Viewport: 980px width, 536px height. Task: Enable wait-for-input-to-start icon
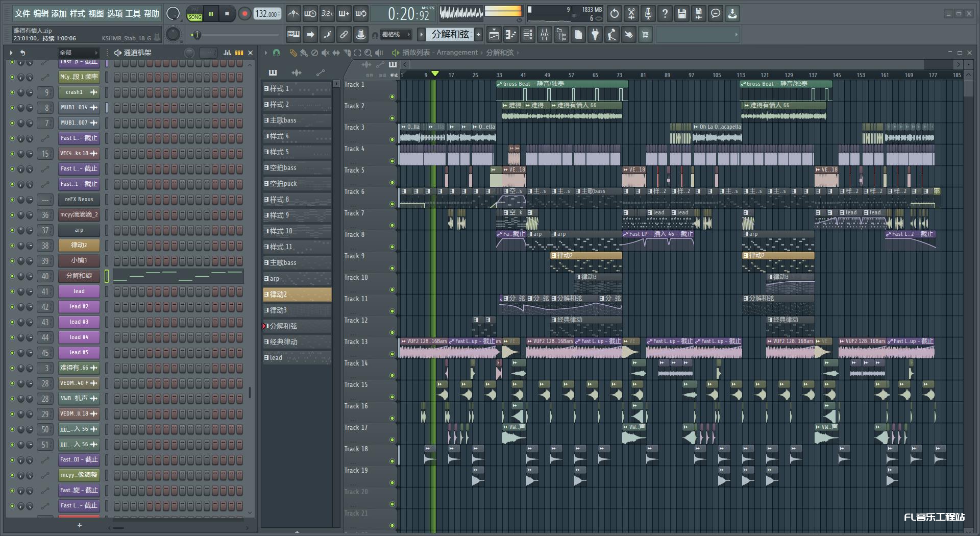[x=310, y=14]
